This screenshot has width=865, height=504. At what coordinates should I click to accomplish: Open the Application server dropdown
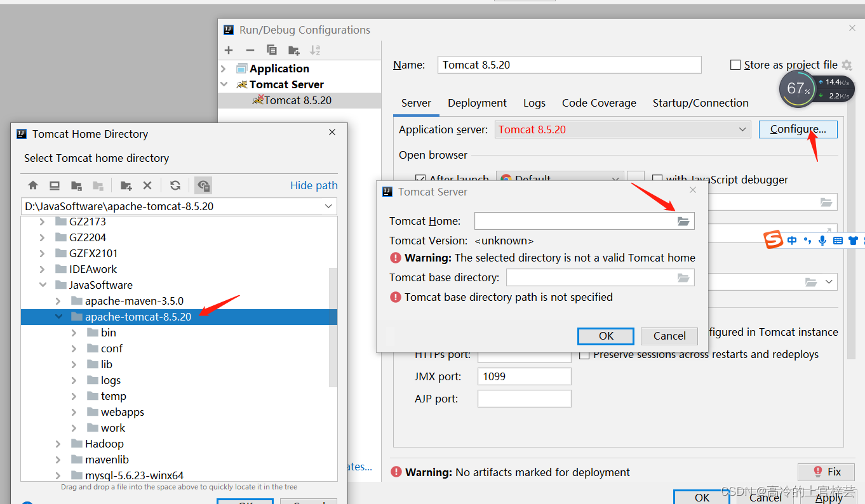[742, 129]
